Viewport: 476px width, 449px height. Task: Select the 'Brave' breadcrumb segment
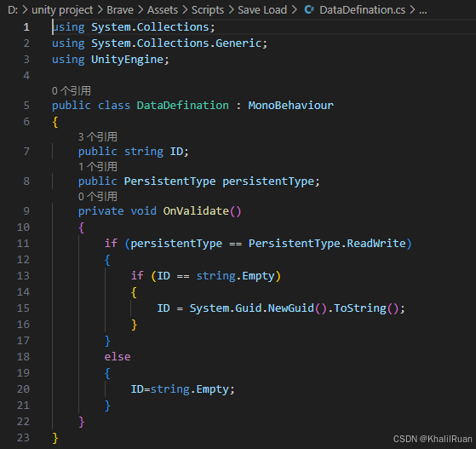(120, 10)
